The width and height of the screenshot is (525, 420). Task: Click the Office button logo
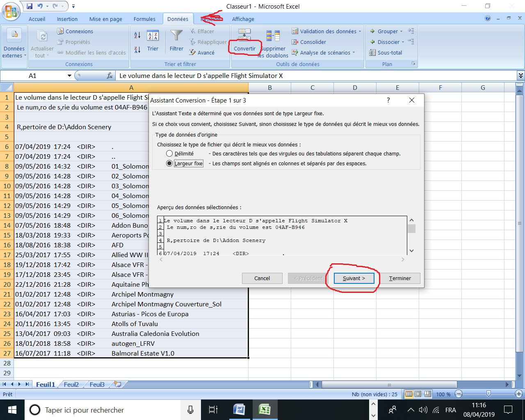click(11, 11)
